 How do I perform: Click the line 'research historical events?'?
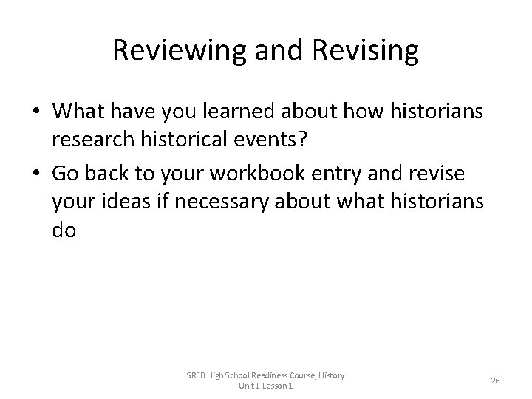coord(180,139)
